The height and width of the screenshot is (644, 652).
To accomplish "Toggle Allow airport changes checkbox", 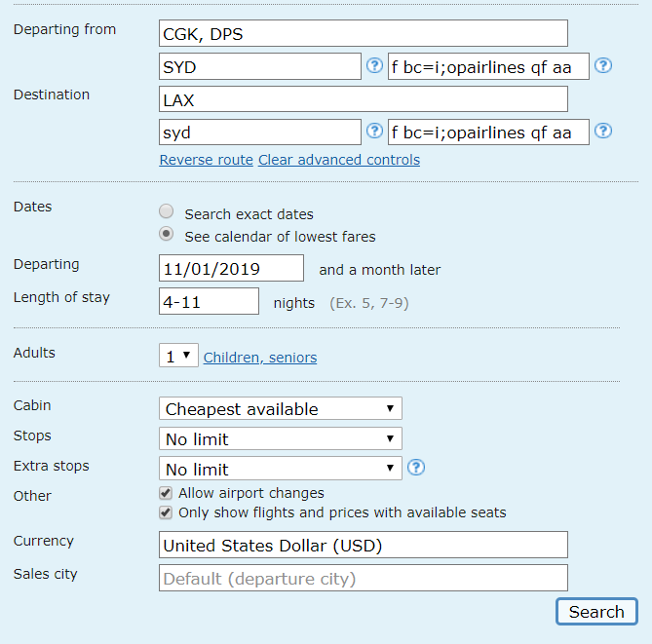I will [x=166, y=493].
